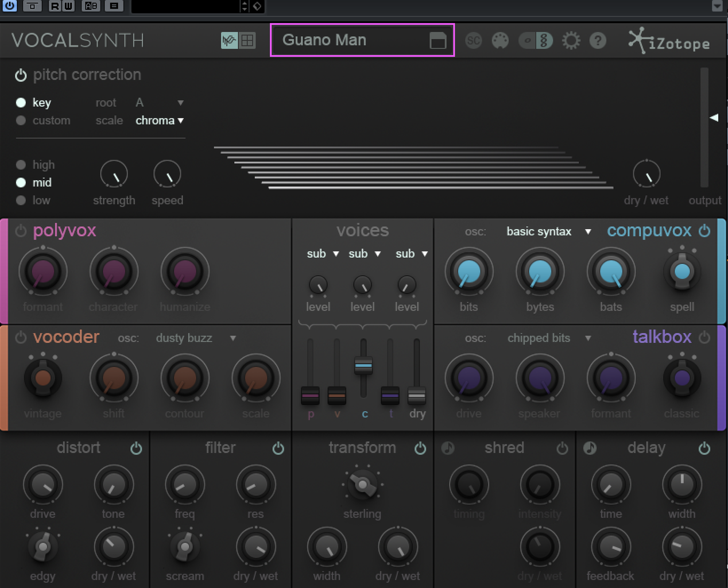Screen dimensions: 728x588
Task: Click the transform sterling mode selector
Action: pos(362,485)
